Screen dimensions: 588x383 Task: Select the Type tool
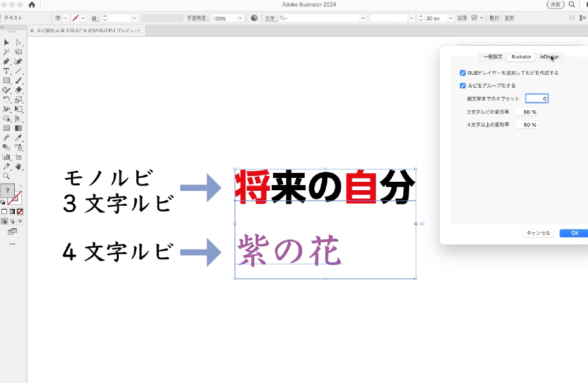(x=6, y=71)
